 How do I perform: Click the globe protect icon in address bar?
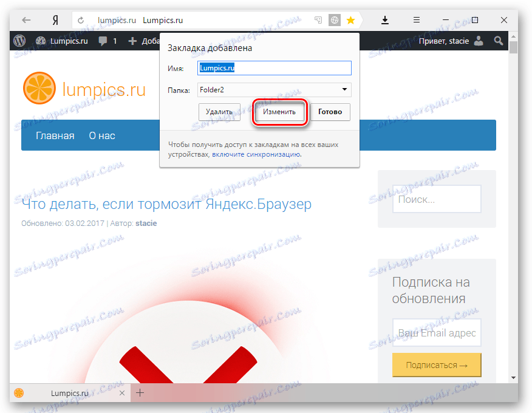pos(334,20)
